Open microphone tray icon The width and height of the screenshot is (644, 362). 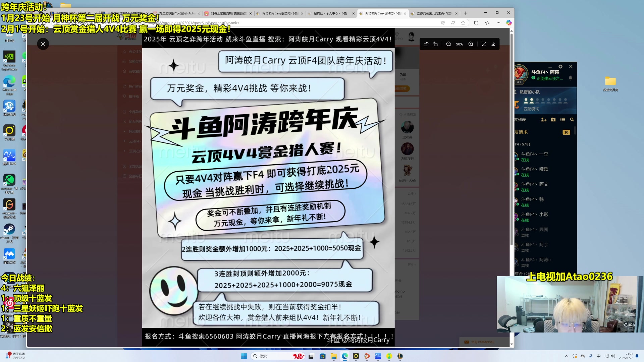pyautogui.click(x=591, y=356)
